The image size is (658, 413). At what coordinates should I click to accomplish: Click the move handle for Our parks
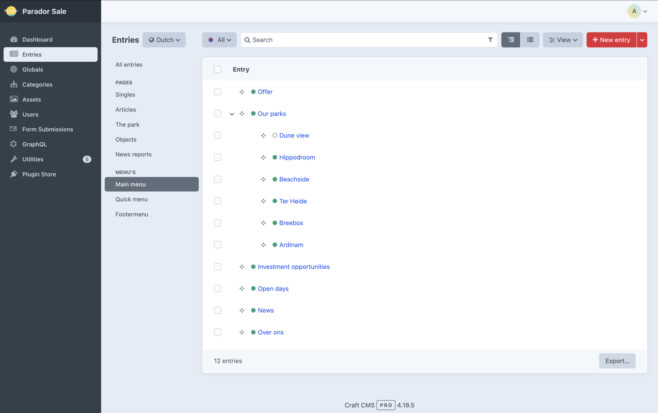click(x=242, y=114)
